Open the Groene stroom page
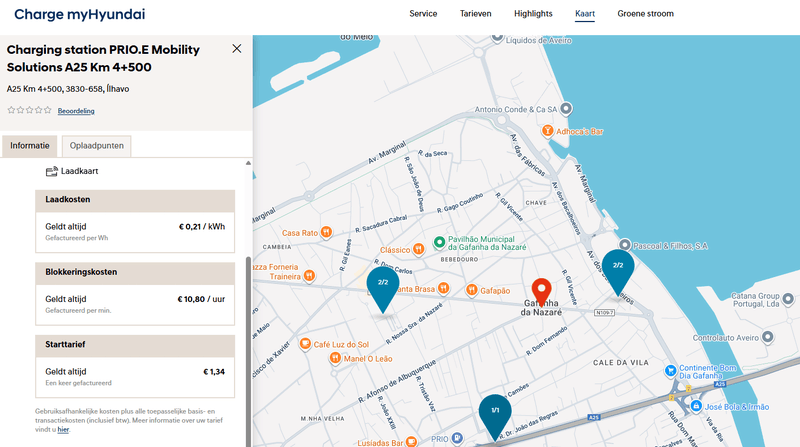 [645, 14]
